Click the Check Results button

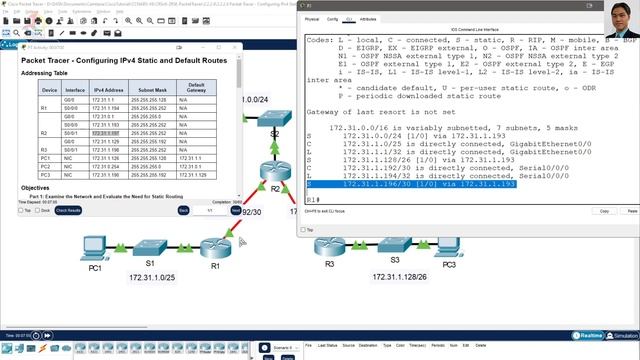point(68,210)
